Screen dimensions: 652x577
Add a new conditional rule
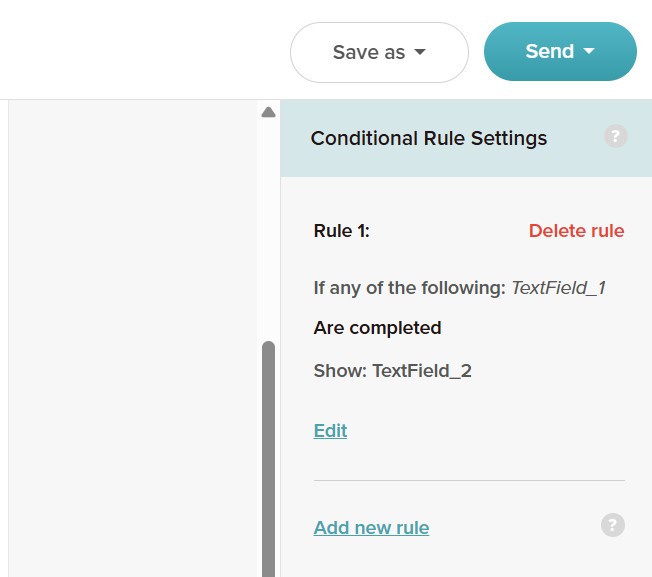coord(371,528)
